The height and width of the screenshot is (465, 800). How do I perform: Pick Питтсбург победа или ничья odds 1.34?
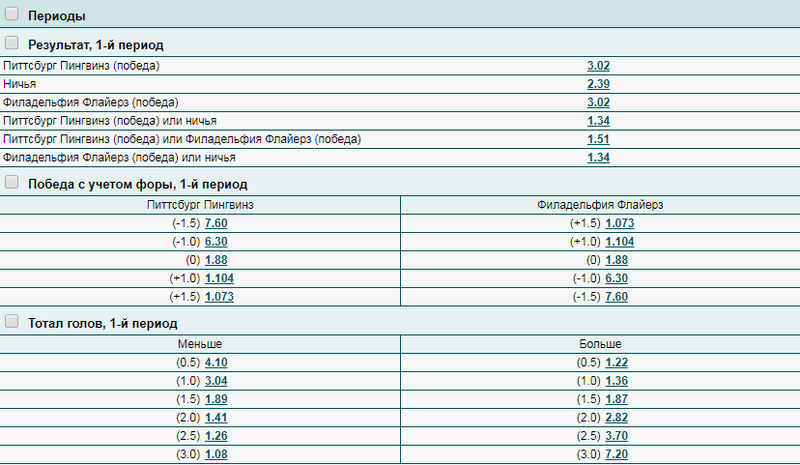[598, 121]
